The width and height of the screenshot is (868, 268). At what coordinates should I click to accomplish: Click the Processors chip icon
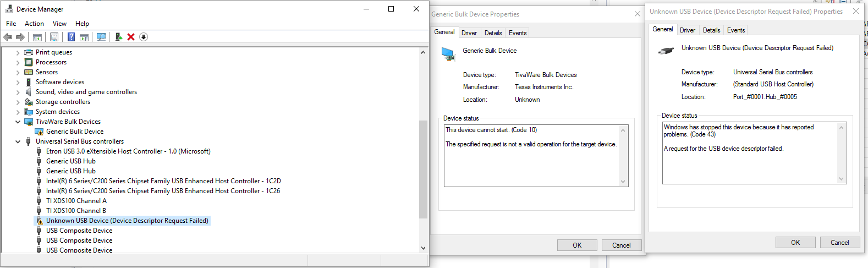click(29, 62)
